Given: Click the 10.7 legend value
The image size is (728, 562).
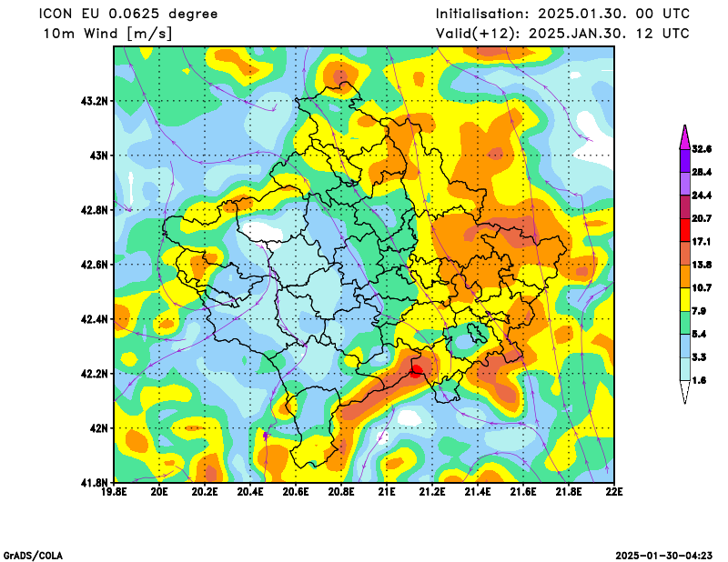Looking at the screenshot, I should 702,288.
